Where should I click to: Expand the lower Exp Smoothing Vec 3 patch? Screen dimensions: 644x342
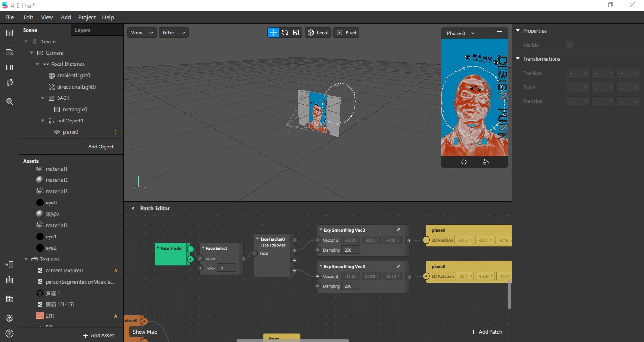coord(399,267)
